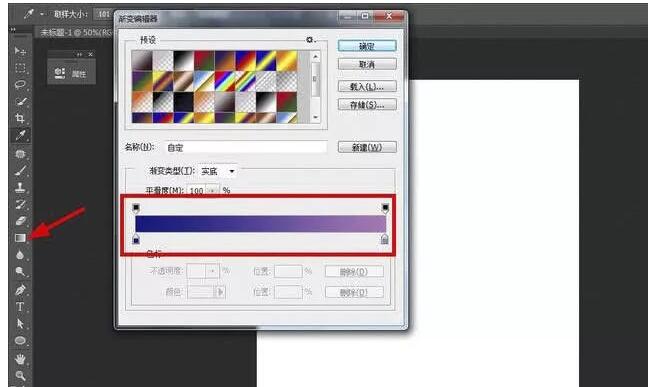Select the Rectangular Marquee tool

pos(20,68)
